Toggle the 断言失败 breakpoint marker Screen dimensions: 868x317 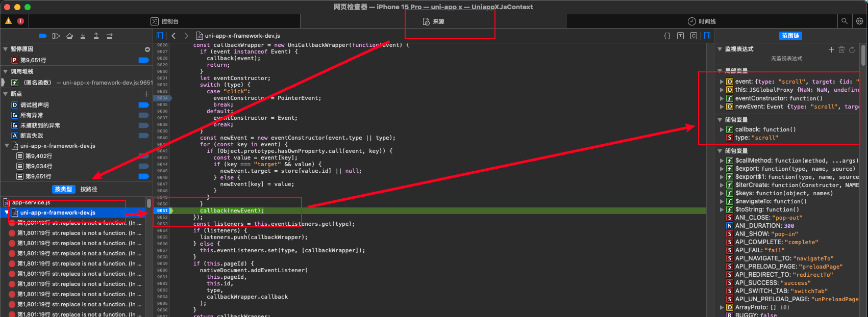[x=143, y=136]
